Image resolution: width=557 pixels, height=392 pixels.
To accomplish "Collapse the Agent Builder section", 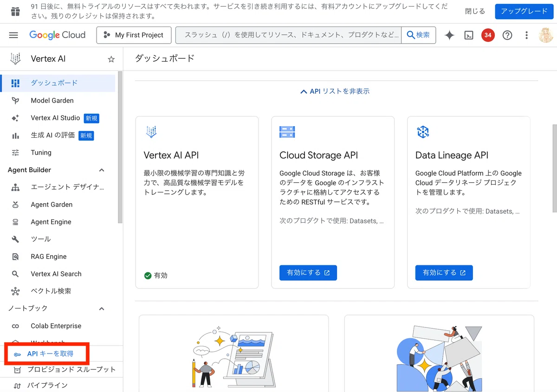I will [102, 170].
